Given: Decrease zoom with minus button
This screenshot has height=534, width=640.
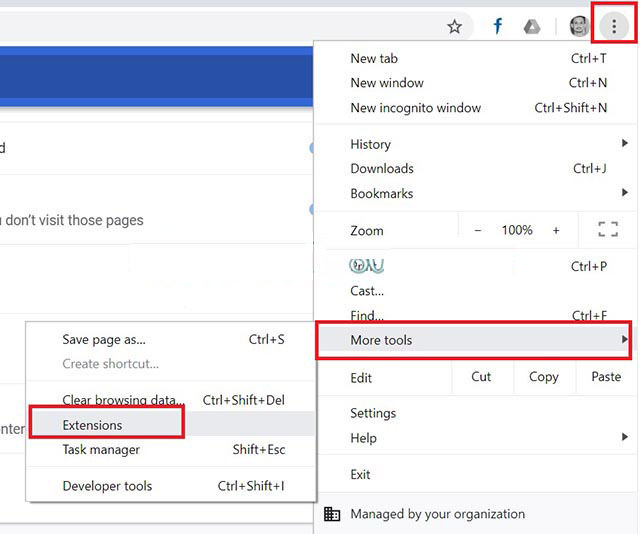Looking at the screenshot, I should tap(478, 230).
